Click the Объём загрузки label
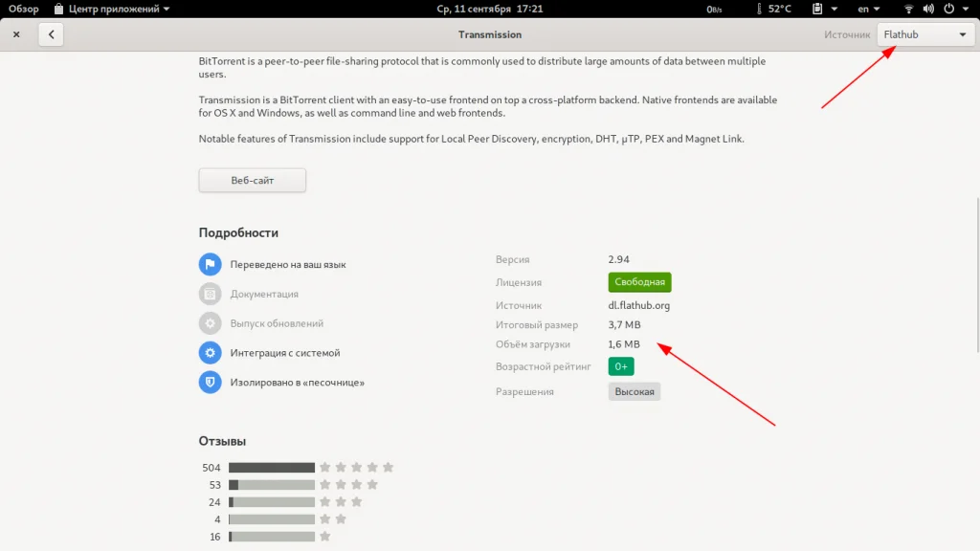 click(532, 344)
